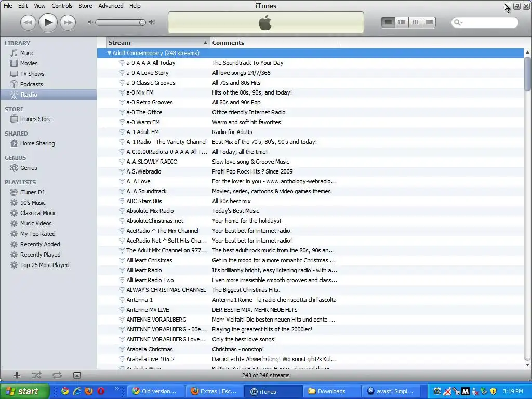The width and height of the screenshot is (532, 399).
Task: Click the add playlist plus button
Action: [x=17, y=375]
